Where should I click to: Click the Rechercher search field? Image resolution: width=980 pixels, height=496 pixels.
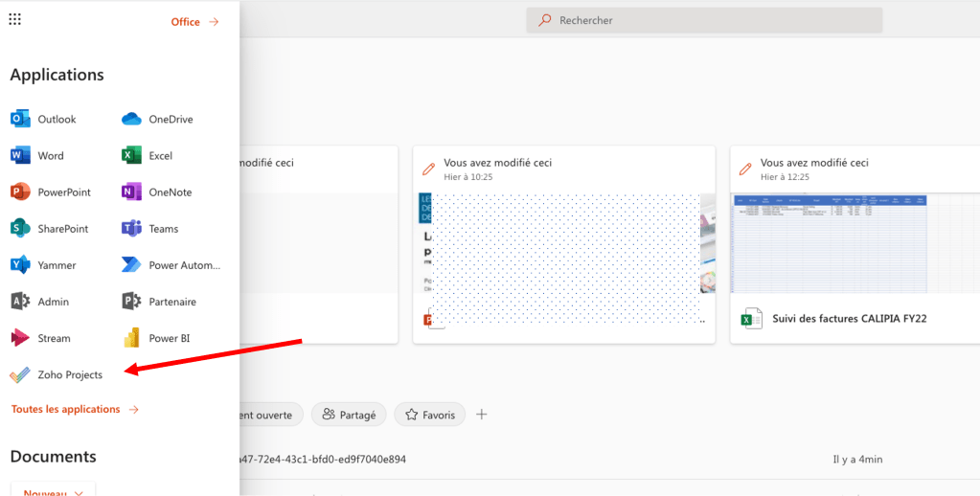pyautogui.click(x=704, y=20)
